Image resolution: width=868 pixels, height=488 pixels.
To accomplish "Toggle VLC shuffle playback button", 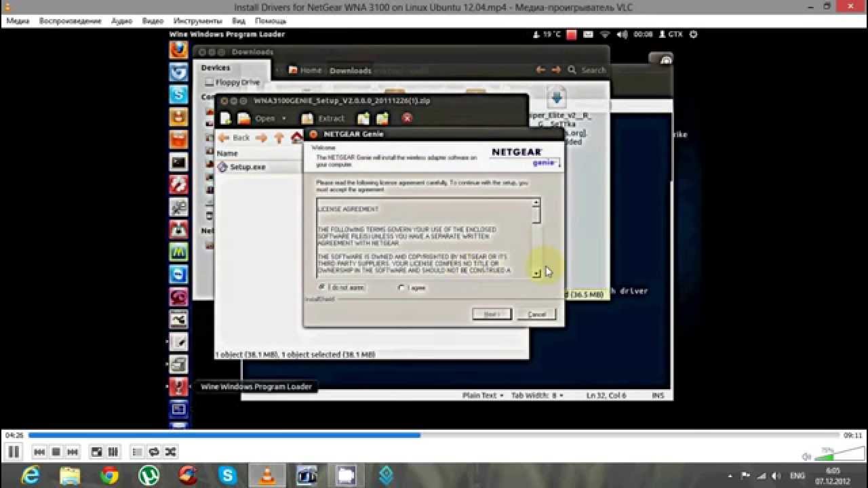I will point(170,452).
